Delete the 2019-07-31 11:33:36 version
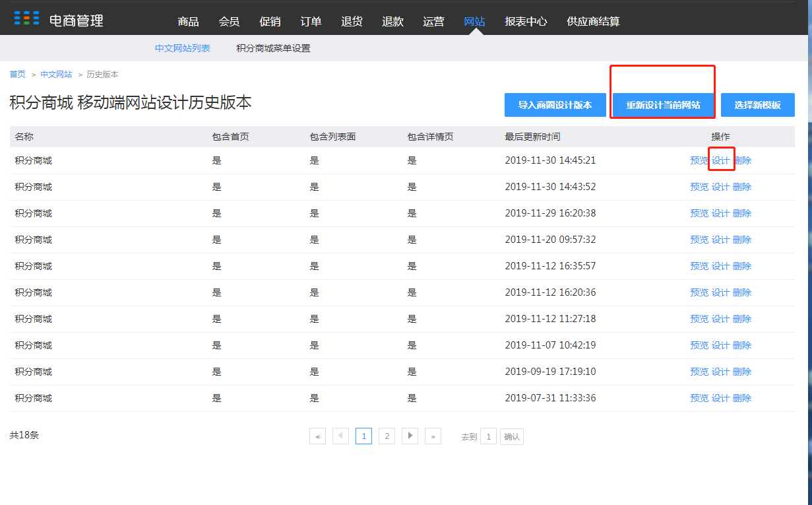The height and width of the screenshot is (505, 812). [742, 398]
